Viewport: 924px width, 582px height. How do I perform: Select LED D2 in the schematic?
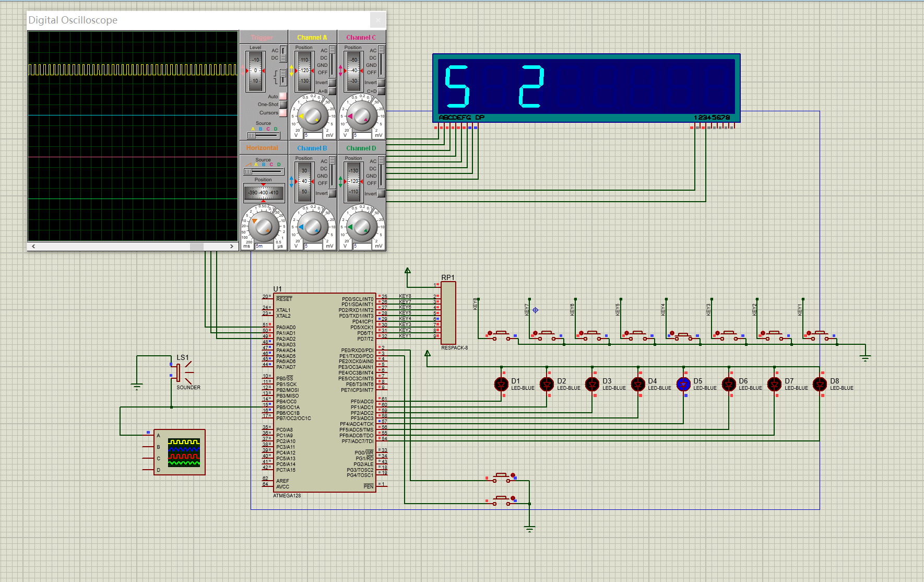tap(547, 385)
